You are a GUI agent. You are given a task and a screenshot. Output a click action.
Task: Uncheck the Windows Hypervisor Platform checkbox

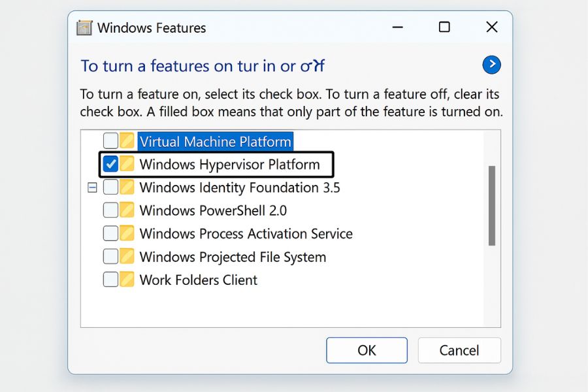pyautogui.click(x=110, y=164)
